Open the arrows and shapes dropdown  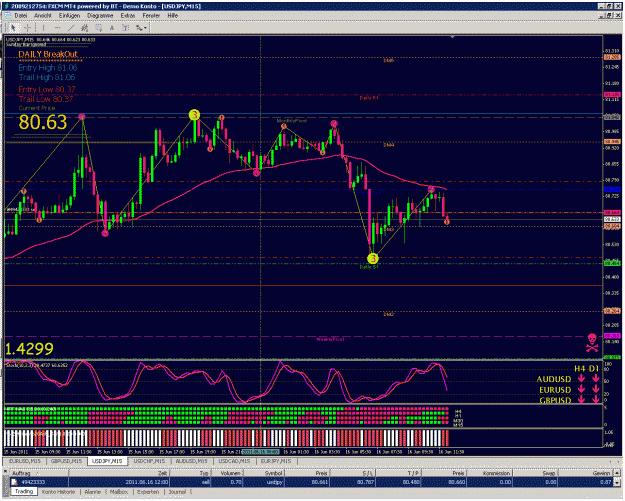141,28
